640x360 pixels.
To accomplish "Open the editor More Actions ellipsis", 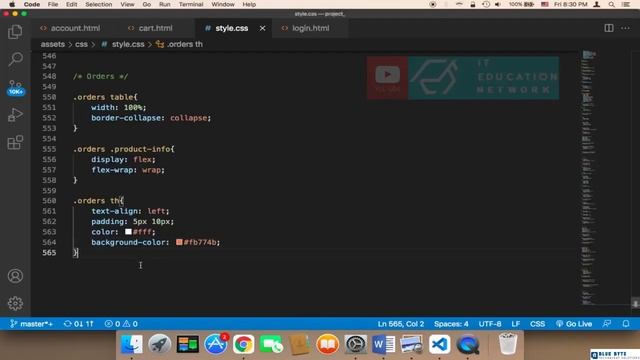I will [x=625, y=28].
